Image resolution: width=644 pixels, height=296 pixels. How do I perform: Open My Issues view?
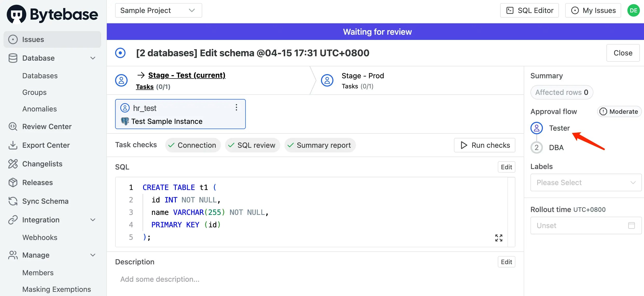593,10
